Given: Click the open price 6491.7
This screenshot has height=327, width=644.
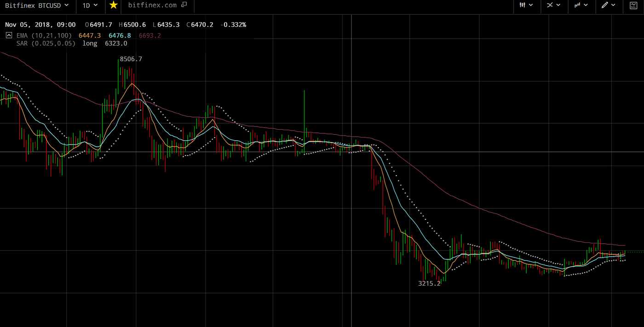Looking at the screenshot, I should click(101, 25).
